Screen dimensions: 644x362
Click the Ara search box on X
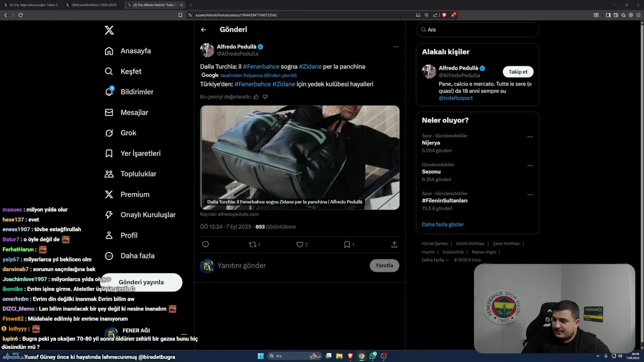pos(477,30)
